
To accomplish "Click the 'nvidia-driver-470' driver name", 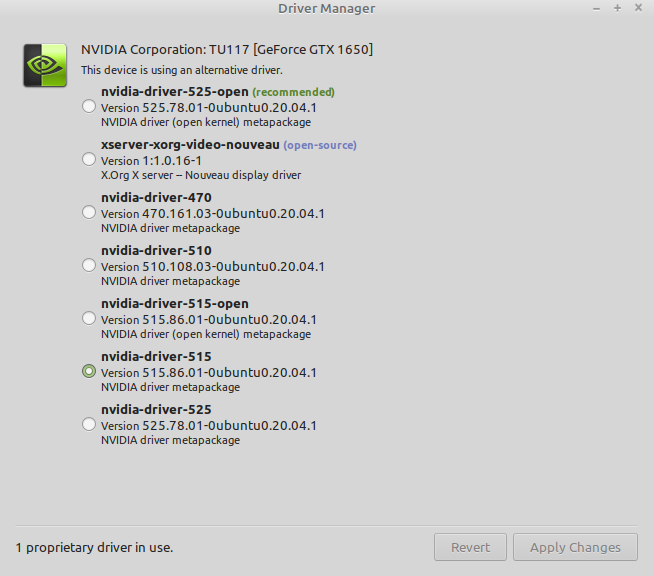I will [156, 197].
